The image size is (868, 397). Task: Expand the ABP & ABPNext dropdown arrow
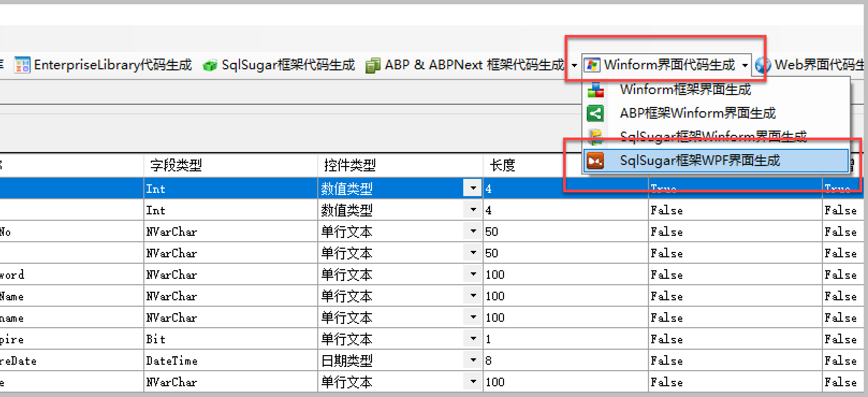pyautogui.click(x=574, y=66)
